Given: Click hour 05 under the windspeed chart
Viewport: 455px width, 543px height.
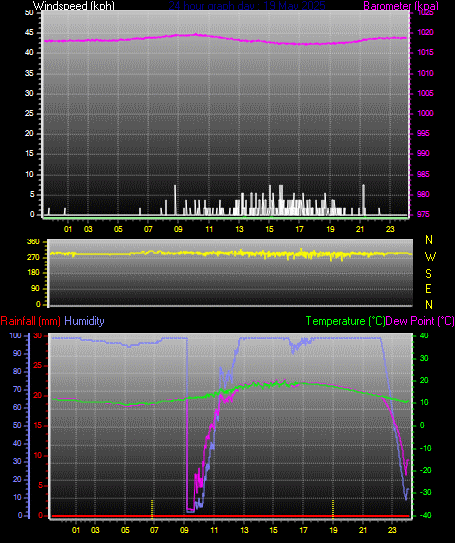Looking at the screenshot, I should [118, 229].
